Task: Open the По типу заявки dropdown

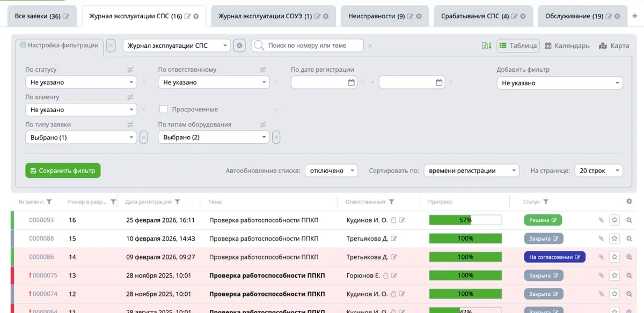Action: coord(81,137)
